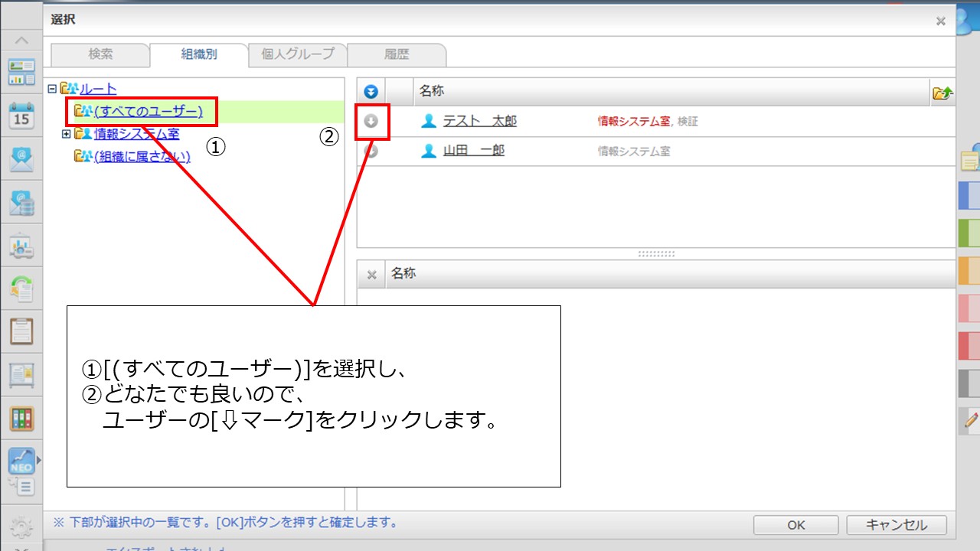
Task: Open the bulletin board sidebar icon
Action: point(21,375)
